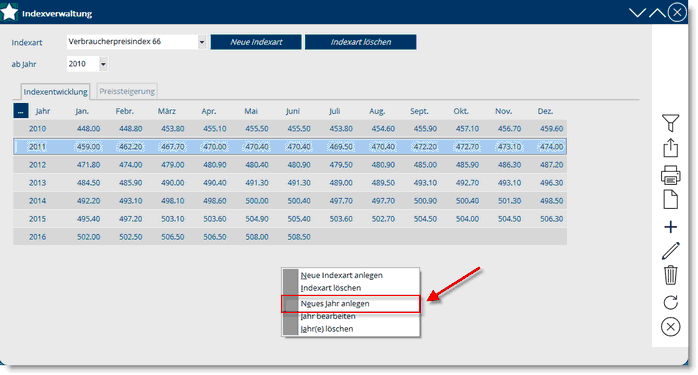Select the 2012 year row

tap(290, 165)
